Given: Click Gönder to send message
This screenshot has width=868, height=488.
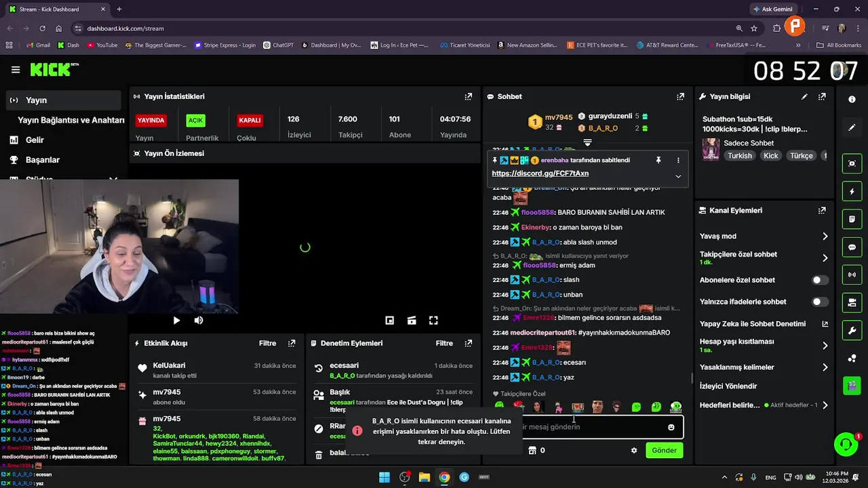Looking at the screenshot, I should click(664, 450).
